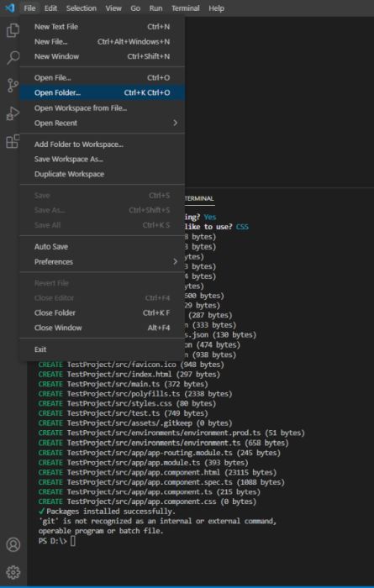Switch to the TERMINAL panel tab
374x588 pixels.
(199, 199)
